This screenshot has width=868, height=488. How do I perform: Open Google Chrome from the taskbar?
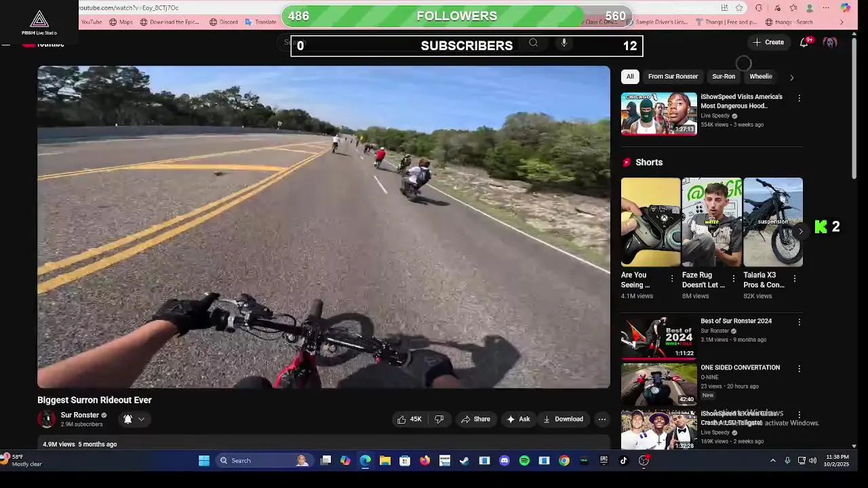click(x=564, y=460)
